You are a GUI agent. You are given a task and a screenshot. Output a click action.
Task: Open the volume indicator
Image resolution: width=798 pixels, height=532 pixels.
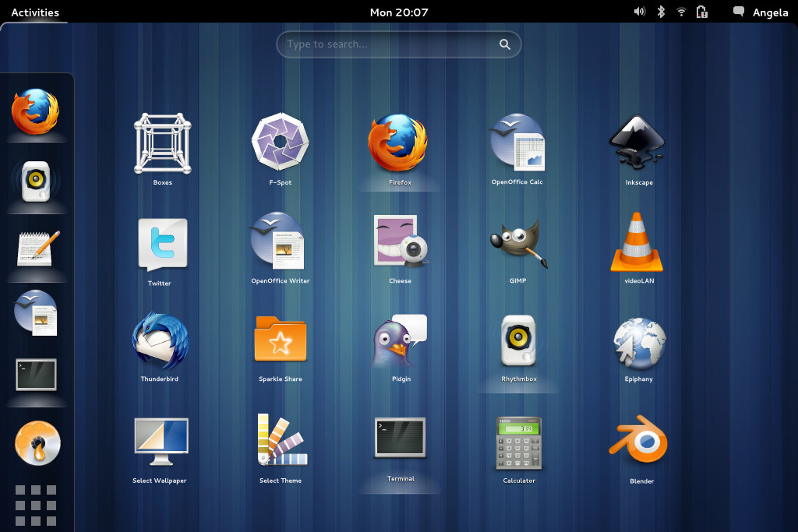point(639,12)
